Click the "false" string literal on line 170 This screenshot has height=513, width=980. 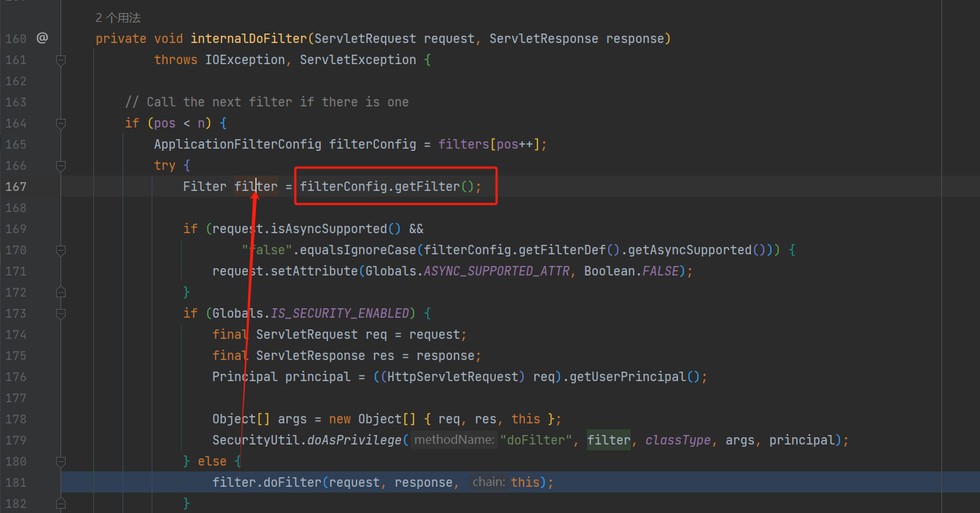click(267, 250)
